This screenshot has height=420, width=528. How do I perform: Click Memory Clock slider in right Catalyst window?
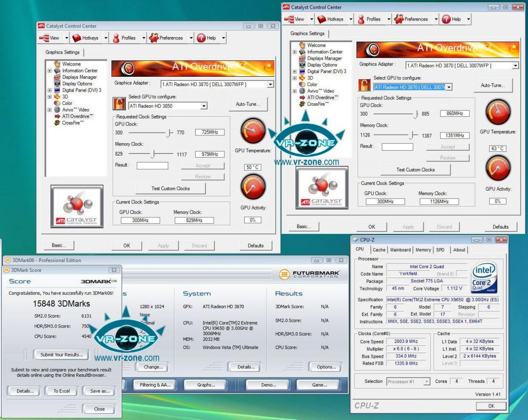[411, 135]
